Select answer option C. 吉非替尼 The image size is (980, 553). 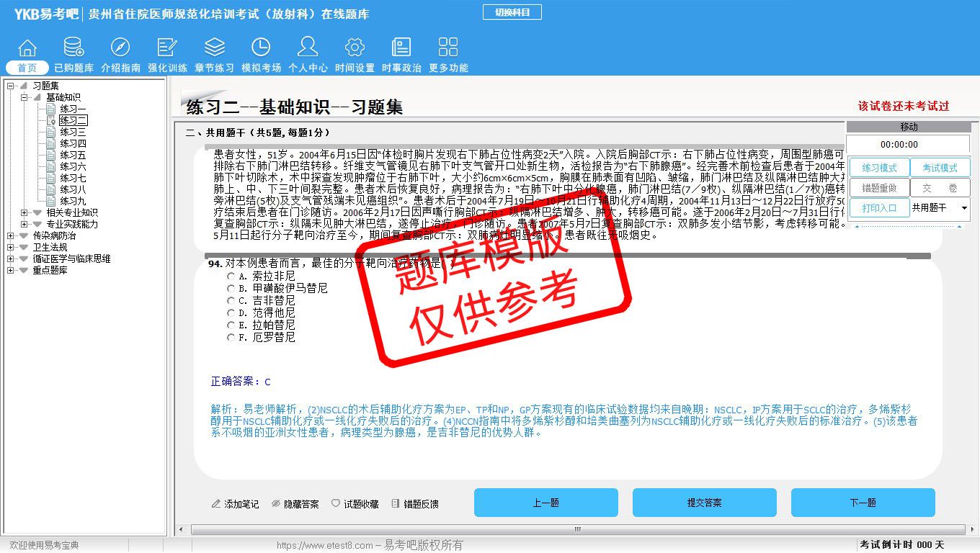pos(231,301)
